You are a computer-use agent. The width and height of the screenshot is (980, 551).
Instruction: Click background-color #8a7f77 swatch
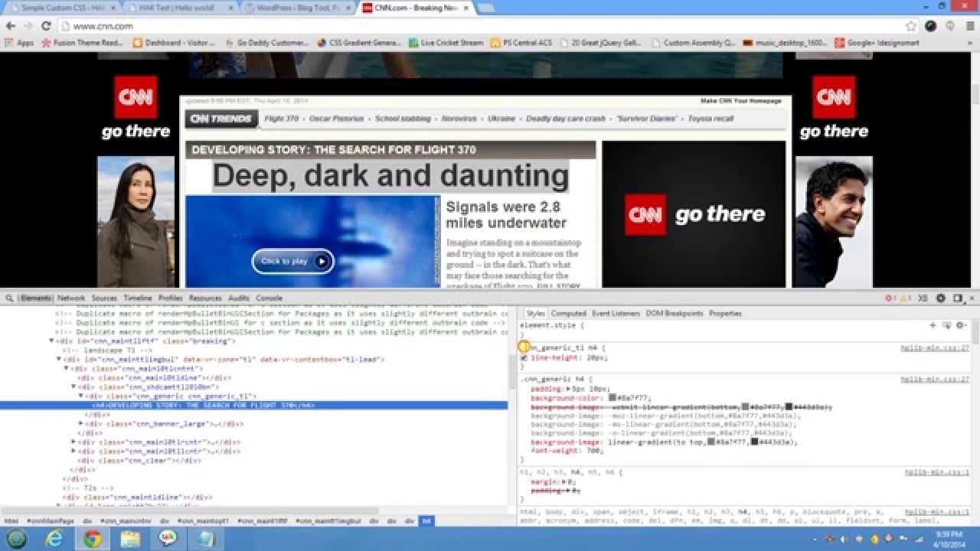tap(613, 398)
